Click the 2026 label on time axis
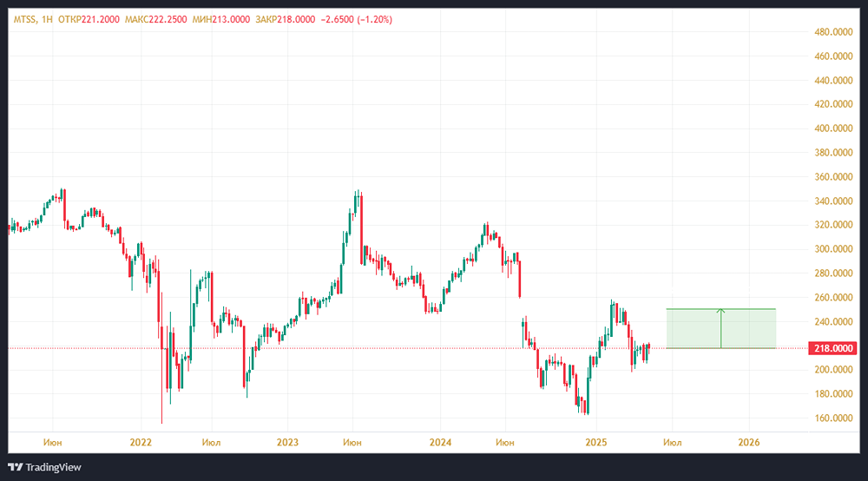Screen dimensions: 868x481 (748, 442)
